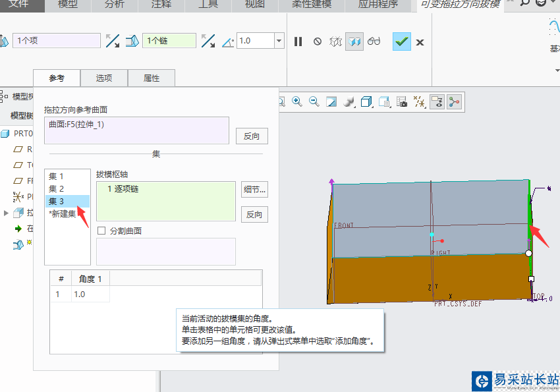560x392 pixels.
Task: Toggle the spin center icon
Action: [454, 102]
